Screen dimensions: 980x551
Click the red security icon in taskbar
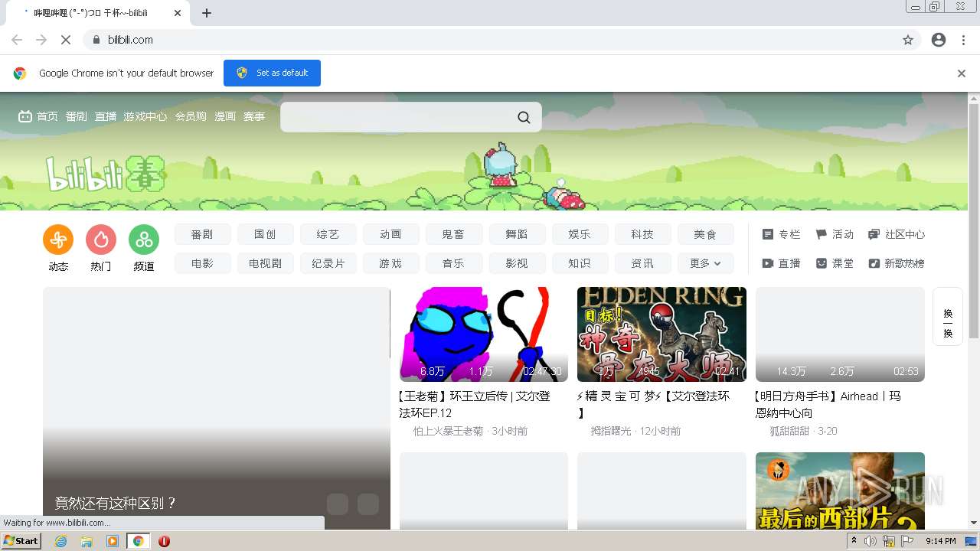(164, 541)
